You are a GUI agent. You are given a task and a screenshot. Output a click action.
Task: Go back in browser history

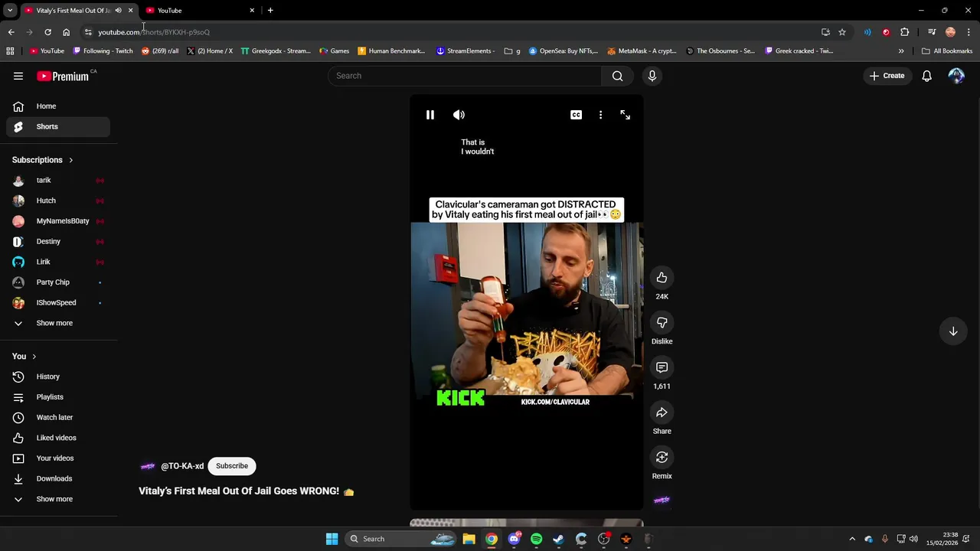pyautogui.click(x=11, y=32)
